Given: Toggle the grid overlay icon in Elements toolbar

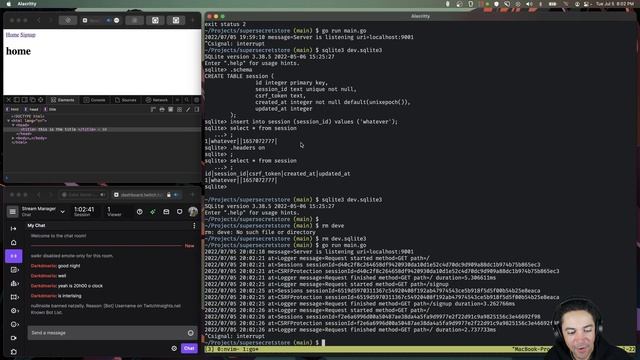Looking at the screenshot, I should 180,109.
